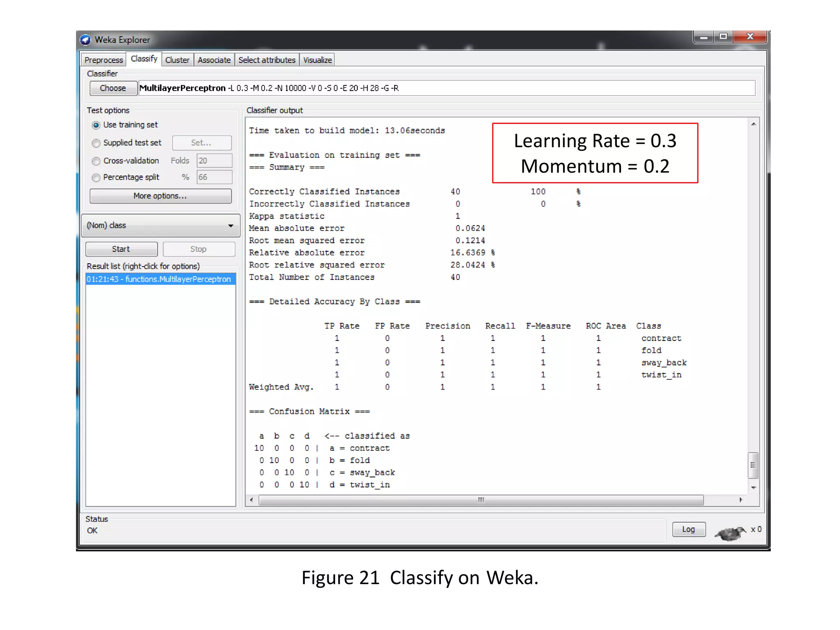Open the Log button
The image size is (840, 630).
(689, 530)
